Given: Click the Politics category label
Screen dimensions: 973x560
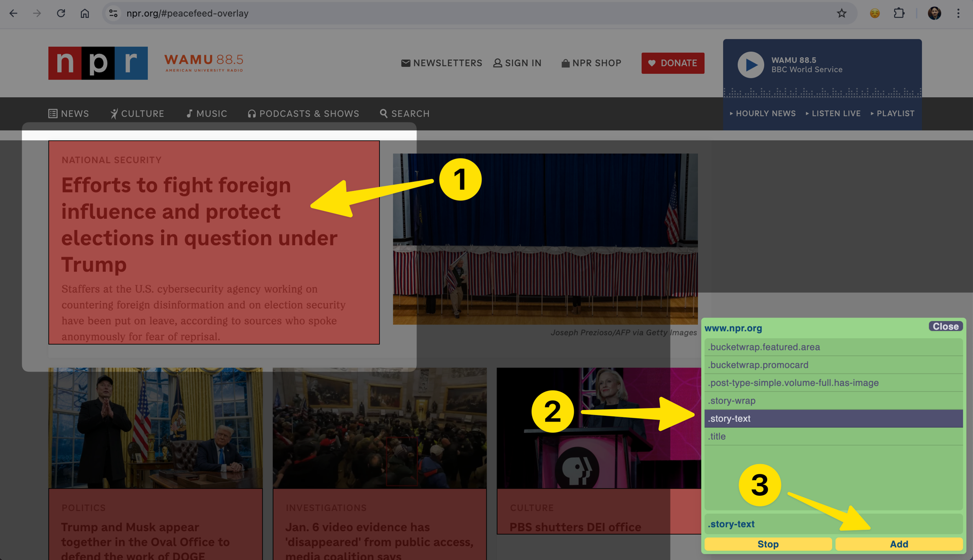Looking at the screenshot, I should click(84, 508).
